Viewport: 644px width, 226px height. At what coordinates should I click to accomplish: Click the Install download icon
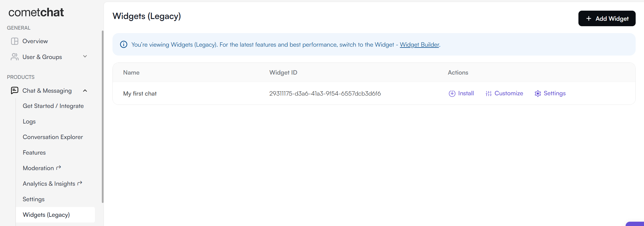452,93
